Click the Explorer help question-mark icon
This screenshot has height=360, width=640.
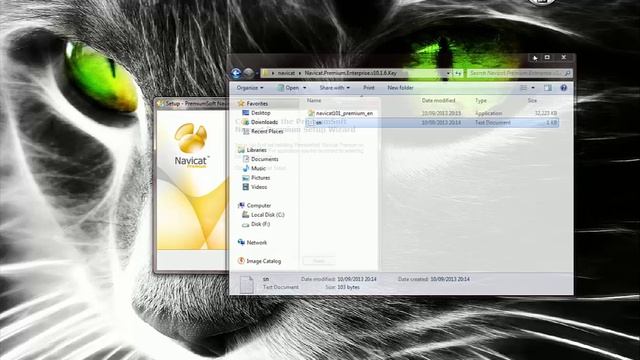(x=564, y=88)
